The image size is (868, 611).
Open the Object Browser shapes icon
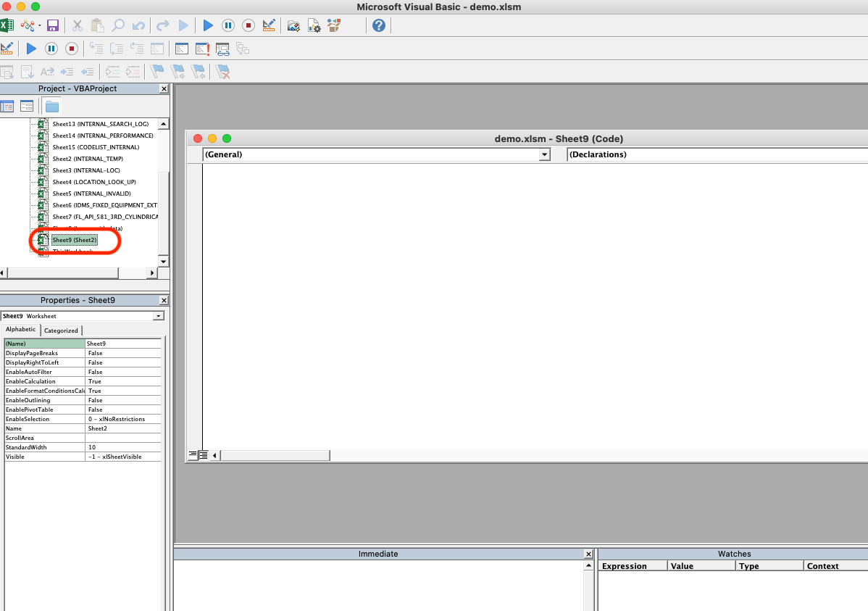point(334,25)
